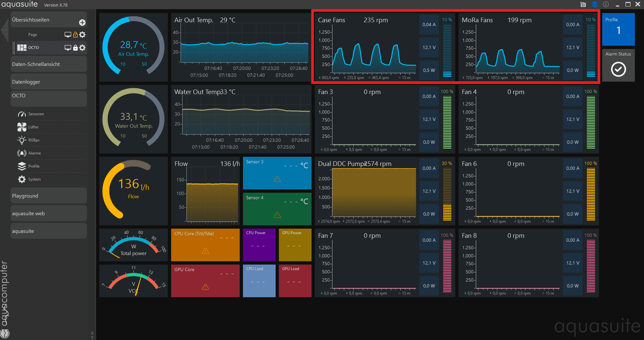Open settings gear in the OCTO row
Image resolution: width=644 pixels, height=340 pixels.
[83, 48]
